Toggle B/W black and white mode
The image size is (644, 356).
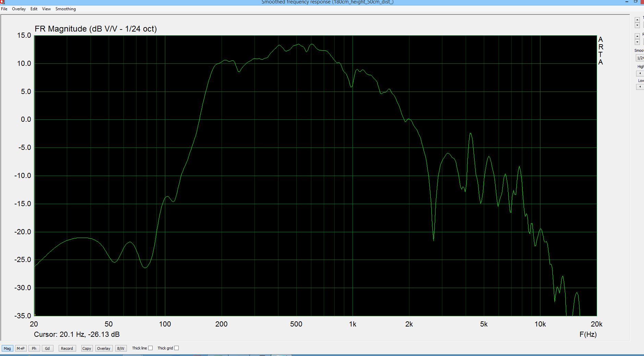[121, 348]
